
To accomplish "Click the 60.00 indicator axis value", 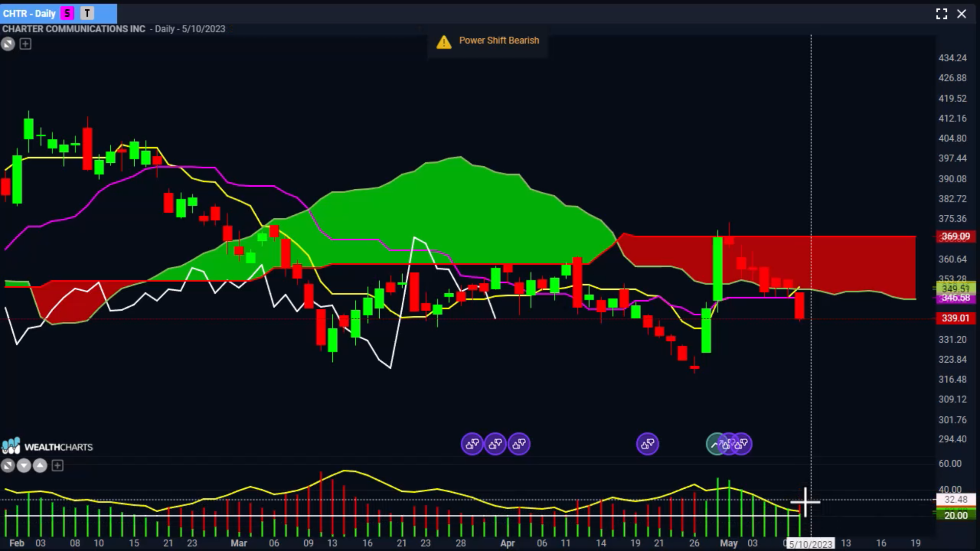I will tap(950, 464).
